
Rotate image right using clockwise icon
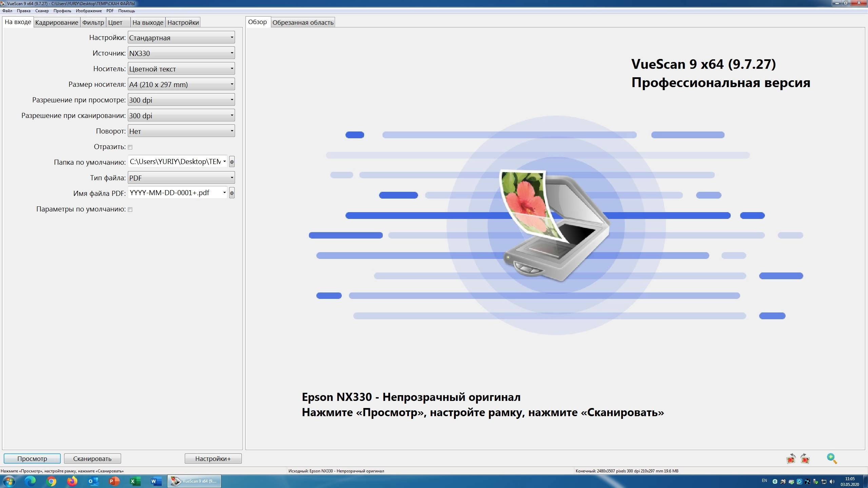tap(805, 459)
